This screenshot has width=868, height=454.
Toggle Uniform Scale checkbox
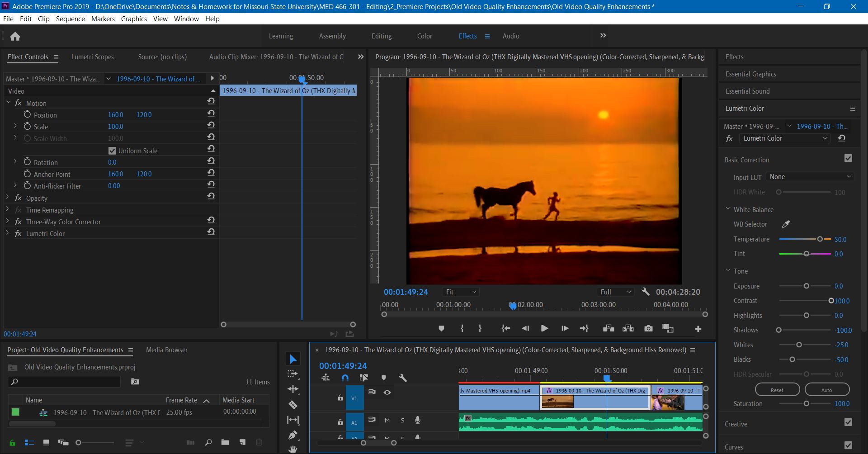[112, 151]
